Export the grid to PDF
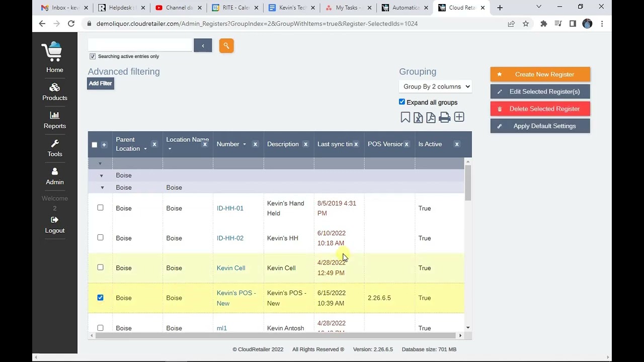The width and height of the screenshot is (644, 362). pos(431,118)
